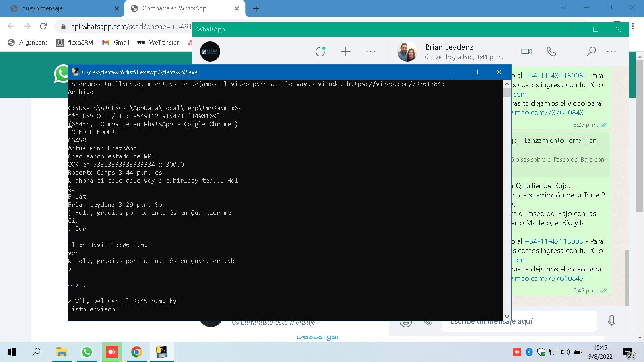Screen dimensions: 644x362
Task: Open the Windows Start menu
Action: (x=12, y=352)
